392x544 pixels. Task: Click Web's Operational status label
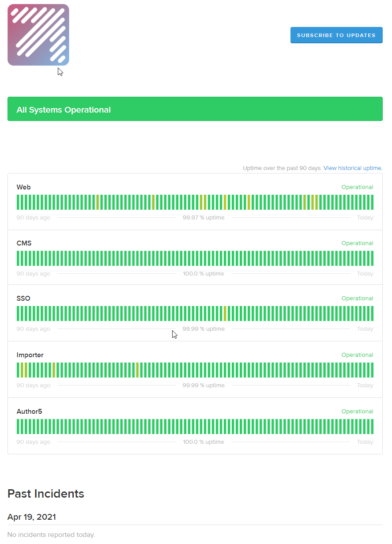coord(357,187)
